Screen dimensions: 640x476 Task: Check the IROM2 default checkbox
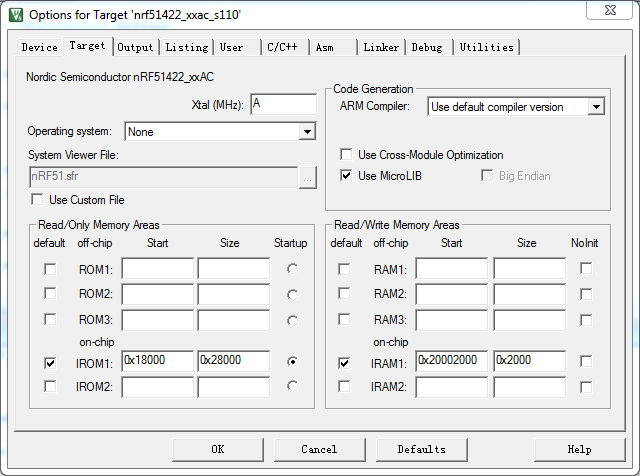(50, 386)
